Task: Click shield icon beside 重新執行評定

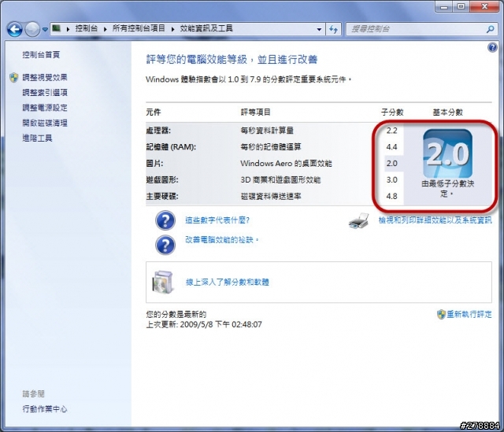Action: point(441,314)
